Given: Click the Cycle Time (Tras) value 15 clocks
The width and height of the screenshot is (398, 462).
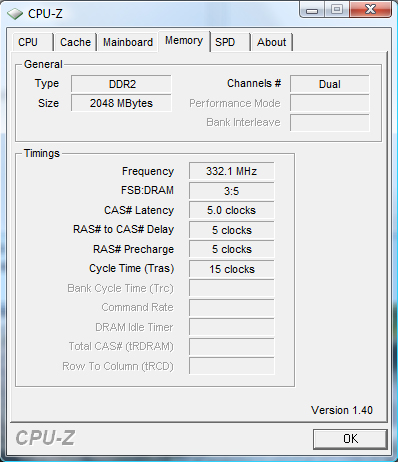Looking at the screenshot, I should point(232,269).
